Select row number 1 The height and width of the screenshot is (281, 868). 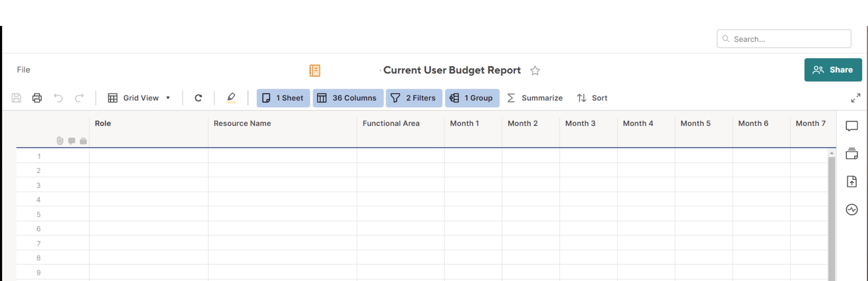tap(39, 156)
